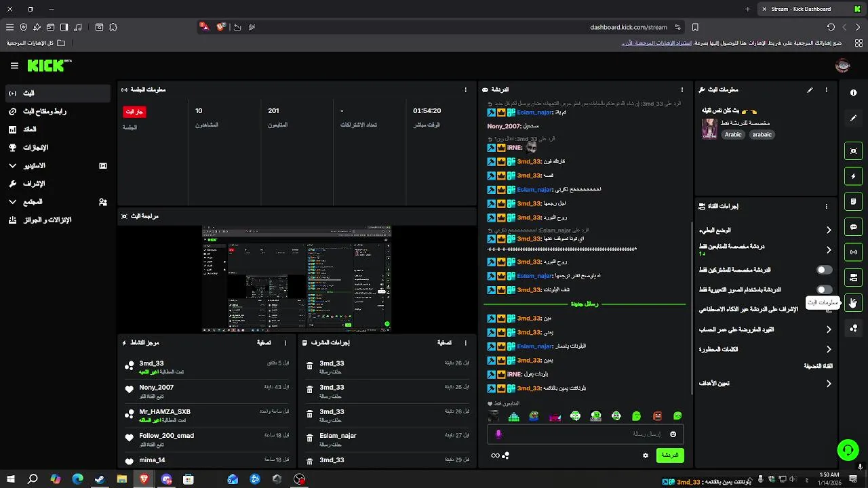868x488 pixels.
Task: Open the hamburger menu beside KICK logo
Action: point(14,66)
